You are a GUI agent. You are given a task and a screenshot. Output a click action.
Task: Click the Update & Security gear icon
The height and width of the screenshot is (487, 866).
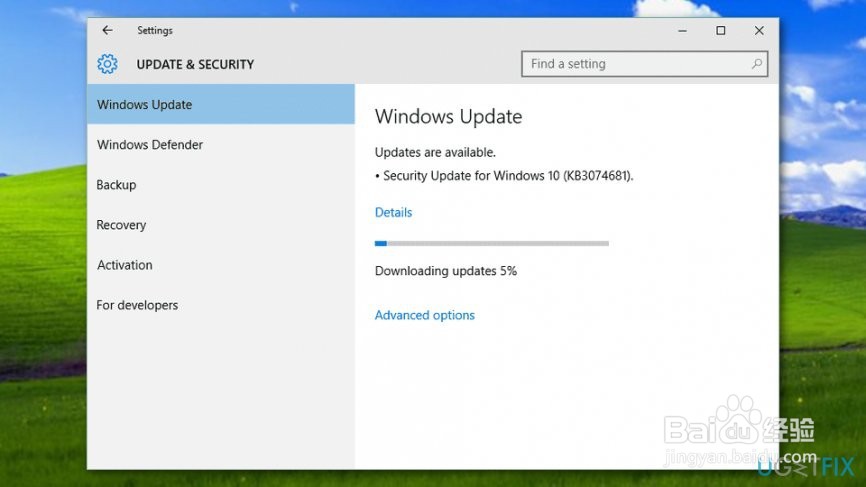pos(107,64)
